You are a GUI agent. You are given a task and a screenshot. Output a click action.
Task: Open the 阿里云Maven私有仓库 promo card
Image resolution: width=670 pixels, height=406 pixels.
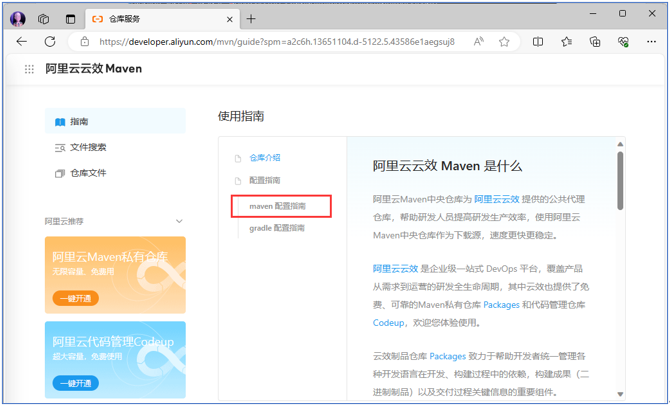click(115, 275)
